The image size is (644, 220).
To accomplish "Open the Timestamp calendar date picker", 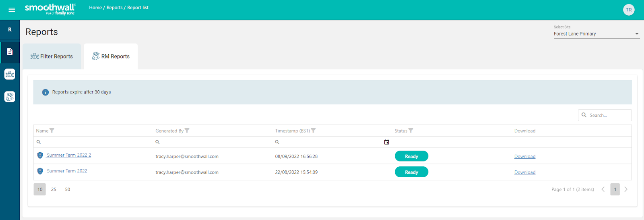I will click(386, 142).
